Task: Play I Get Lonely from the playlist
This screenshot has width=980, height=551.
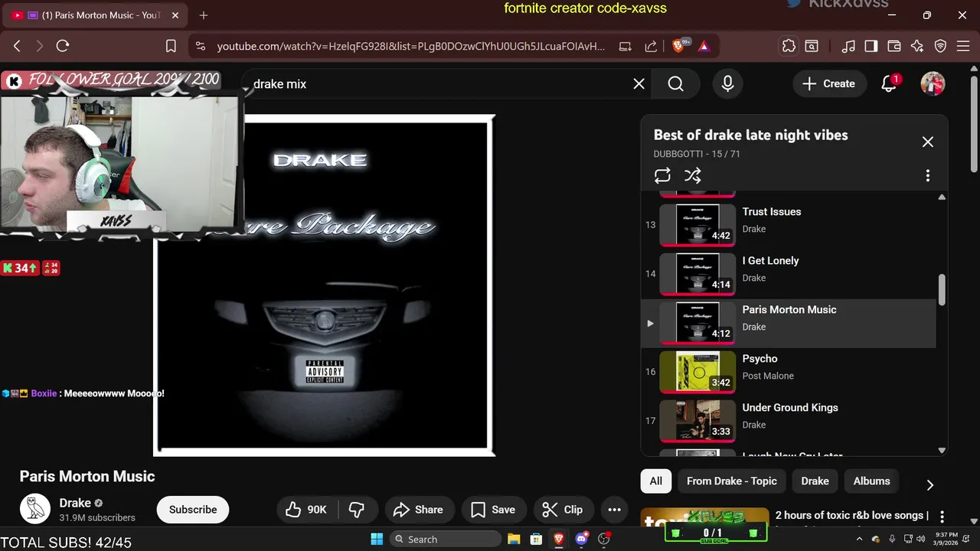Action: coord(789,274)
